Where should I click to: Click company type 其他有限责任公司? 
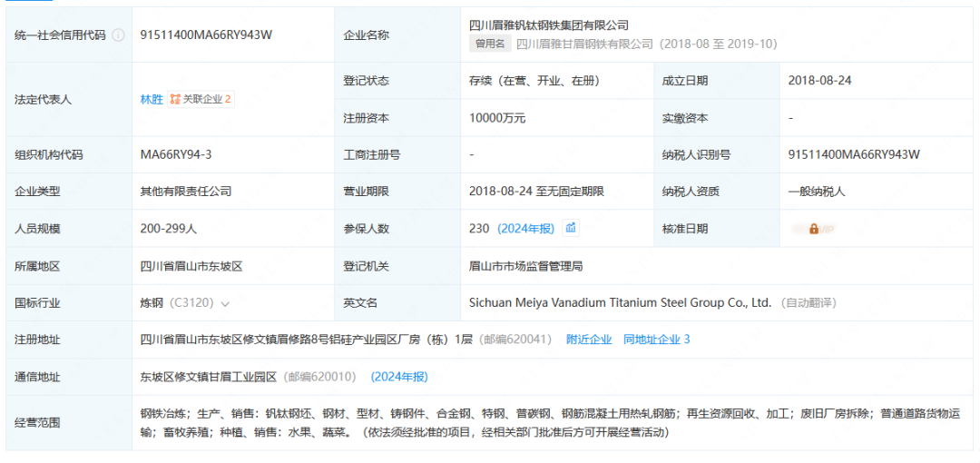point(186,192)
